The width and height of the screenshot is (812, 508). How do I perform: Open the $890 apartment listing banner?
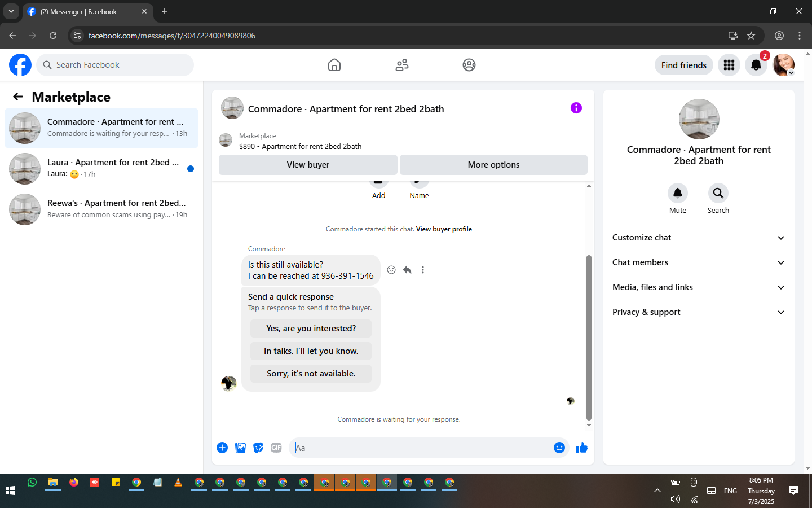click(403, 141)
